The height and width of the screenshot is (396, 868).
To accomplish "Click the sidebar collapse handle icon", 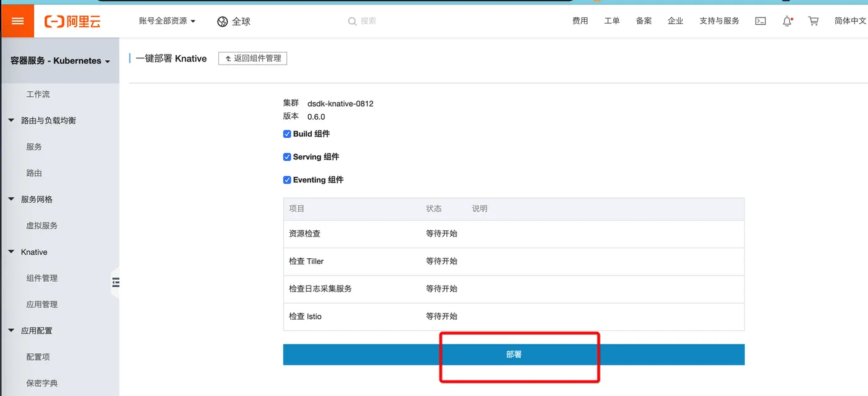I will pyautogui.click(x=115, y=282).
